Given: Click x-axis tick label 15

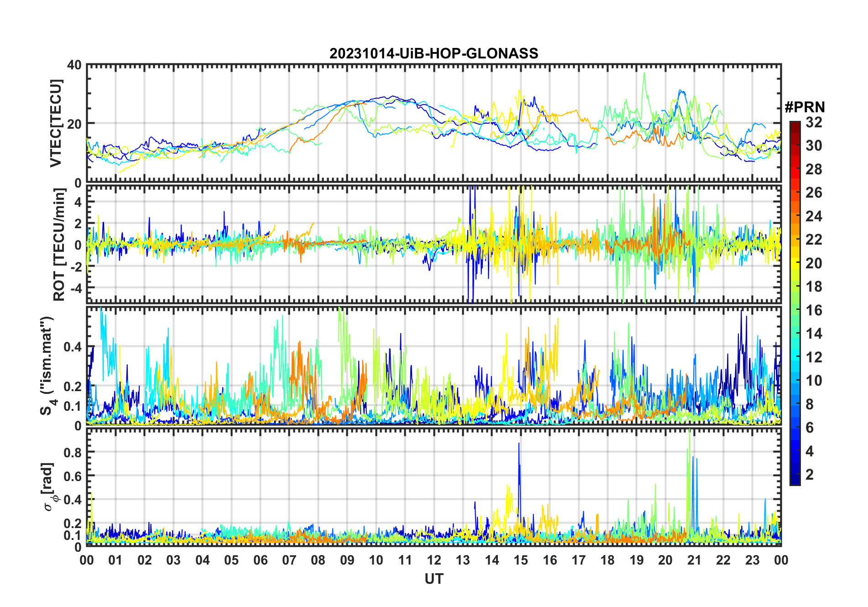Looking at the screenshot, I should pos(521,560).
